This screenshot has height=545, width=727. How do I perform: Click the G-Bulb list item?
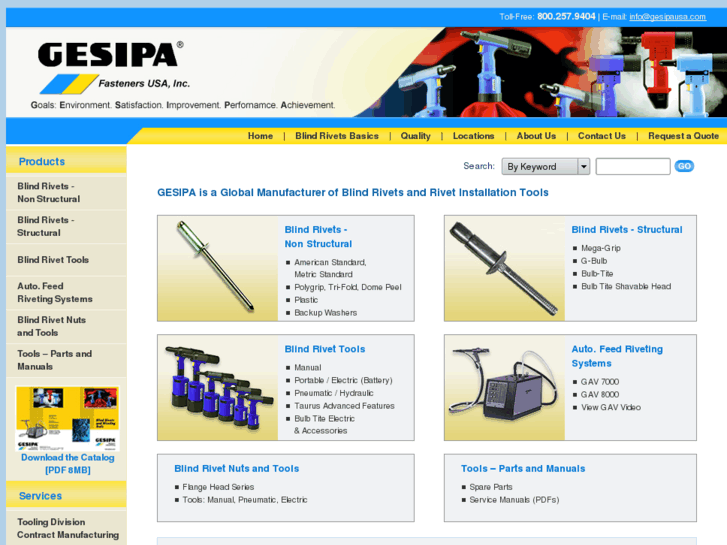click(x=594, y=261)
